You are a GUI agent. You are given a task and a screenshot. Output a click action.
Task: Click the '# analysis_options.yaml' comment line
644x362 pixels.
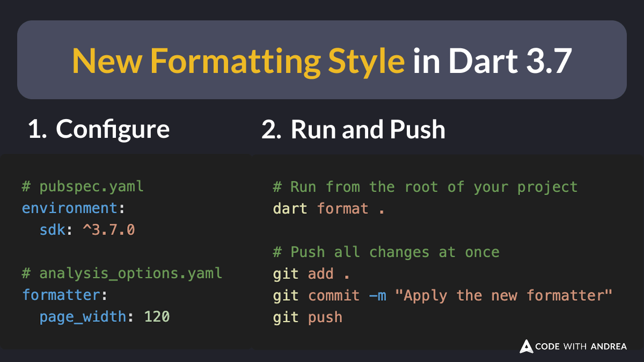(x=121, y=273)
